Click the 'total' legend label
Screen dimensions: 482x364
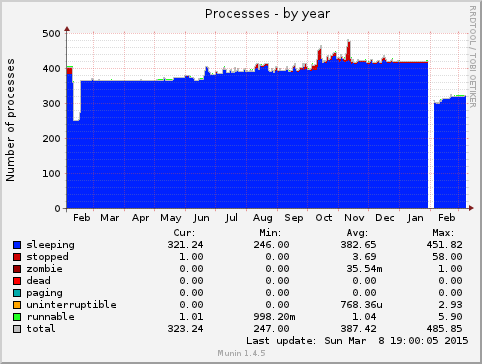pos(41,329)
